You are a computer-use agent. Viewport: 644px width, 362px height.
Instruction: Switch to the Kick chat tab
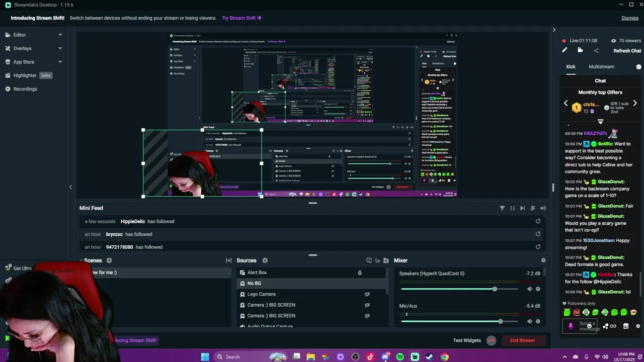point(571,66)
